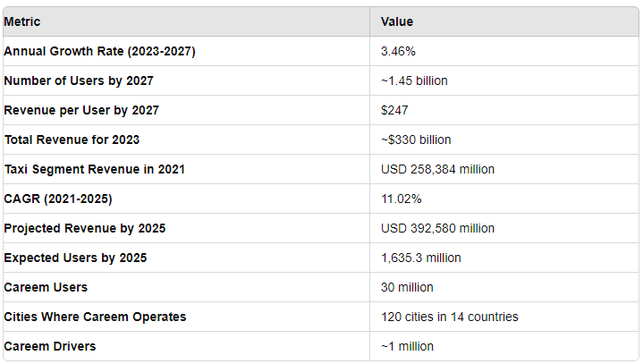Select the Annual Growth Rate (2023-2027) cell

click(x=99, y=51)
